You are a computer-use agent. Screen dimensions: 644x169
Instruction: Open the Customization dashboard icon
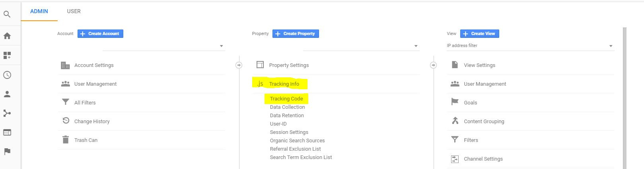point(7,55)
